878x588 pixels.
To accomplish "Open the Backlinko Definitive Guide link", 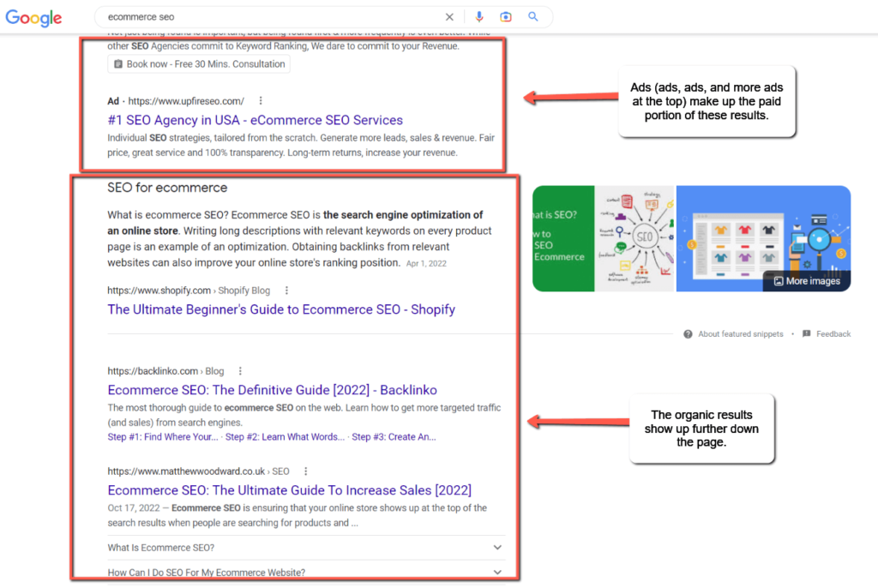I will point(272,389).
